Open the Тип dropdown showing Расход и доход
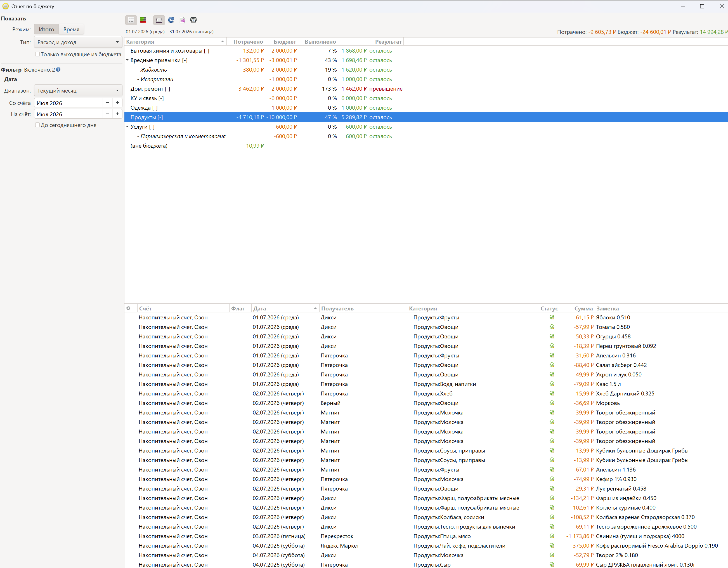This screenshot has height=568, width=728. (78, 42)
